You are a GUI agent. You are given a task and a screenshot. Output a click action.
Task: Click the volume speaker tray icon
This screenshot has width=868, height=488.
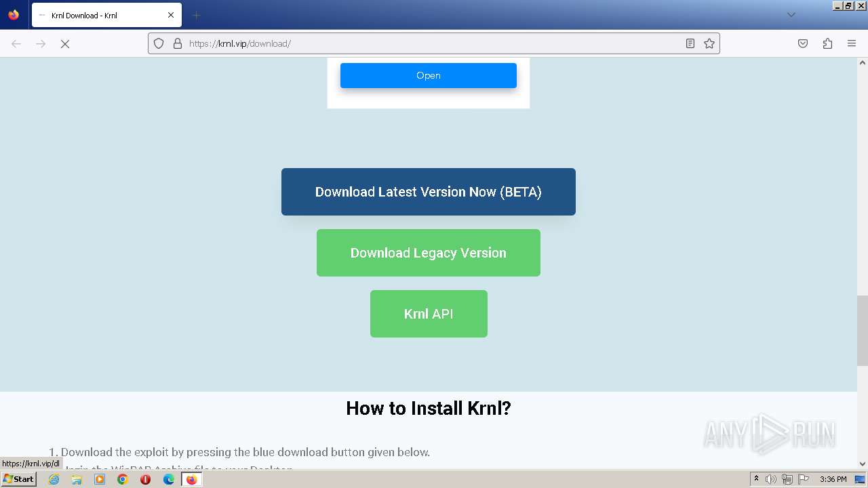coord(771,479)
